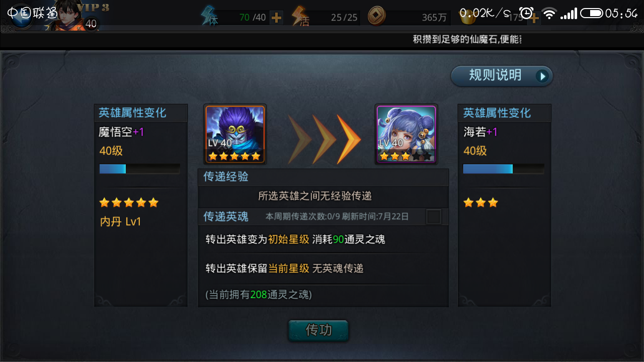Tap the 海若 hero portrait
The image size is (644, 362).
click(x=406, y=134)
